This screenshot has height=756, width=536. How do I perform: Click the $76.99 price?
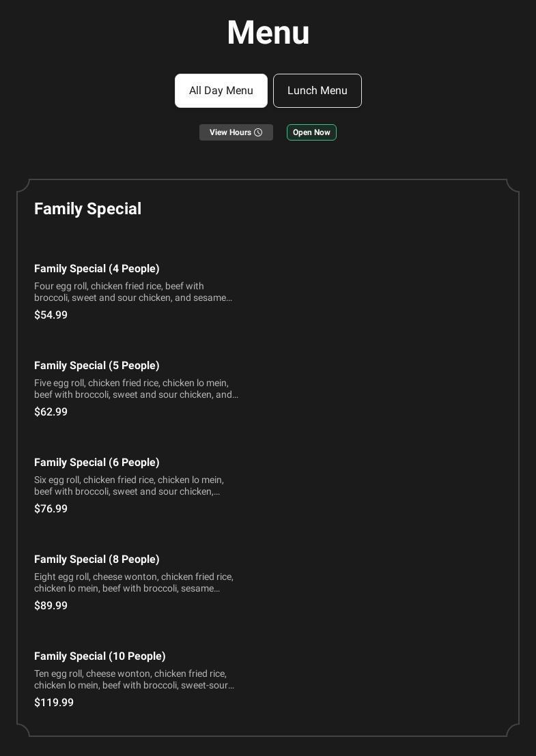tap(51, 509)
